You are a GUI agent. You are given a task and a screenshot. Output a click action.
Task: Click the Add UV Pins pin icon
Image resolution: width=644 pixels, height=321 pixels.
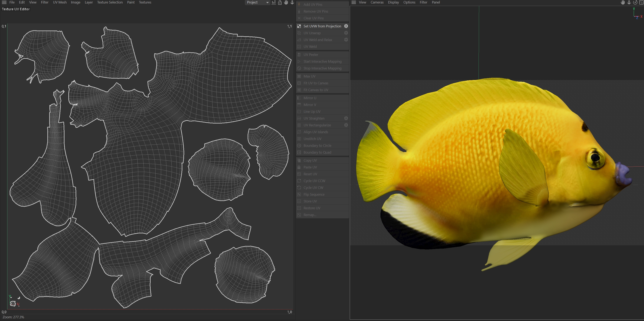tap(299, 5)
